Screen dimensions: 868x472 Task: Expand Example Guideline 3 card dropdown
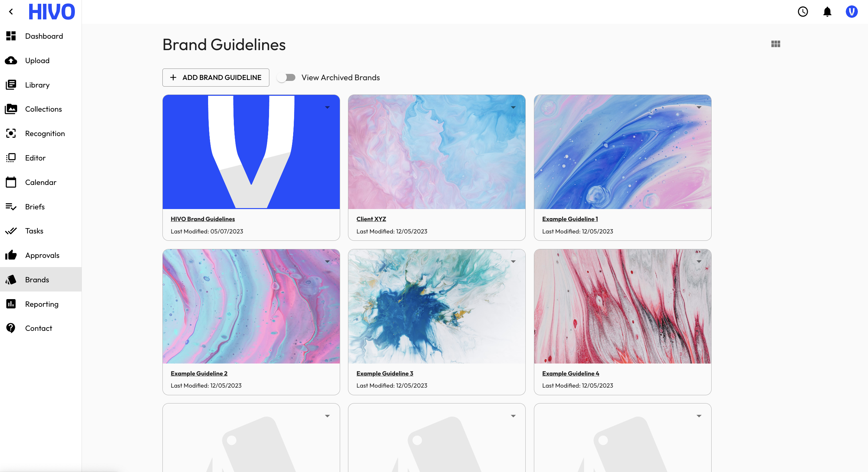pos(513,261)
